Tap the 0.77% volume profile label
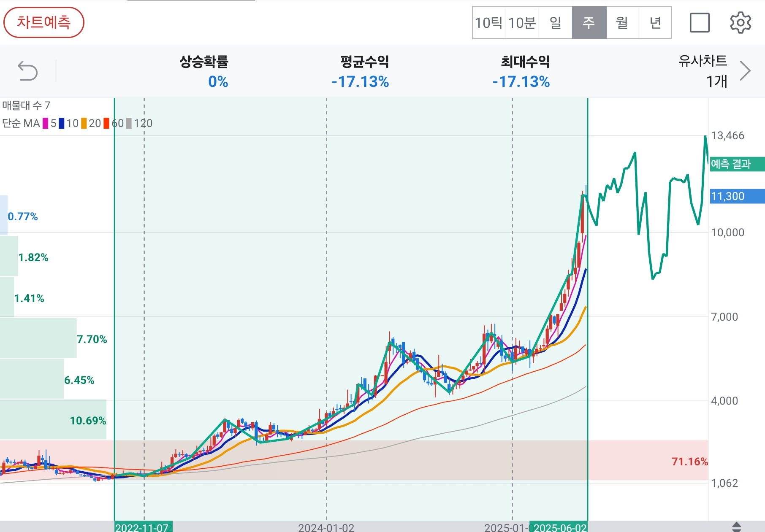Viewport: 765px width, 532px height. point(23,216)
